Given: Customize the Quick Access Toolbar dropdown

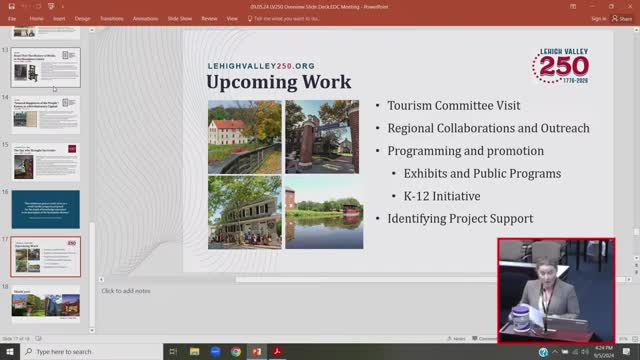Looking at the screenshot, I should point(62,7).
